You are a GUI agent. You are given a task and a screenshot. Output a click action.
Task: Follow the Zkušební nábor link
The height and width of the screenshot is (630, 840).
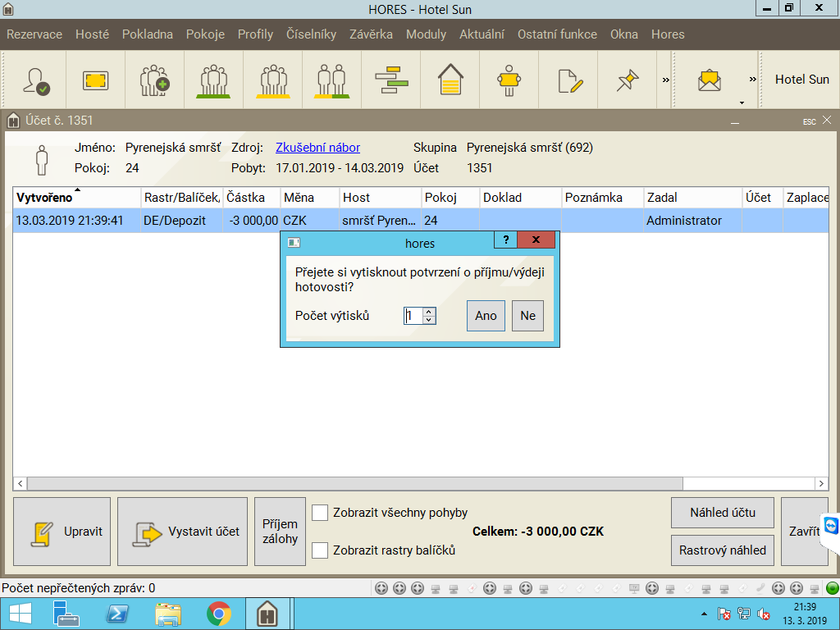click(x=317, y=148)
